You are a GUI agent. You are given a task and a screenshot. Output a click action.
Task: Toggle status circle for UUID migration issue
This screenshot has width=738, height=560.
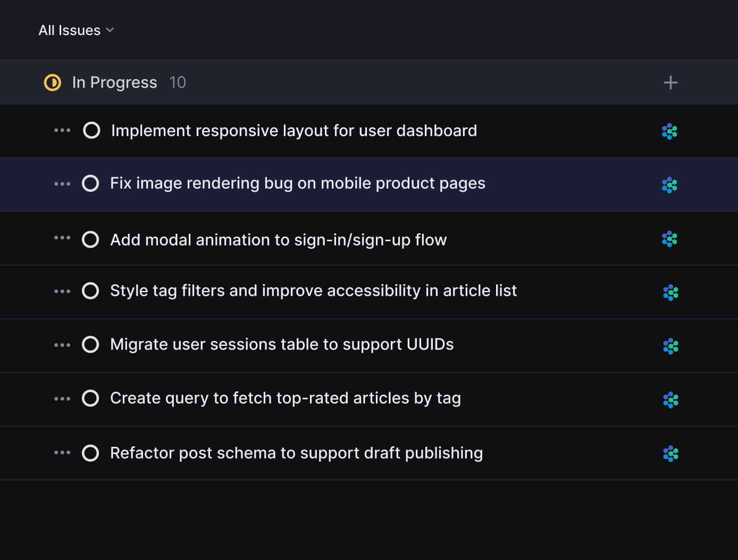tap(90, 344)
